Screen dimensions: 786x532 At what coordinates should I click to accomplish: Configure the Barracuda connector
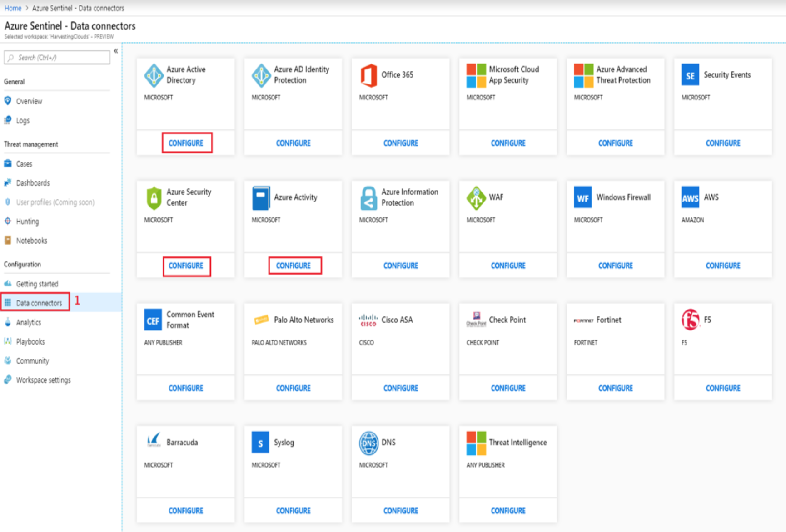pyautogui.click(x=186, y=511)
